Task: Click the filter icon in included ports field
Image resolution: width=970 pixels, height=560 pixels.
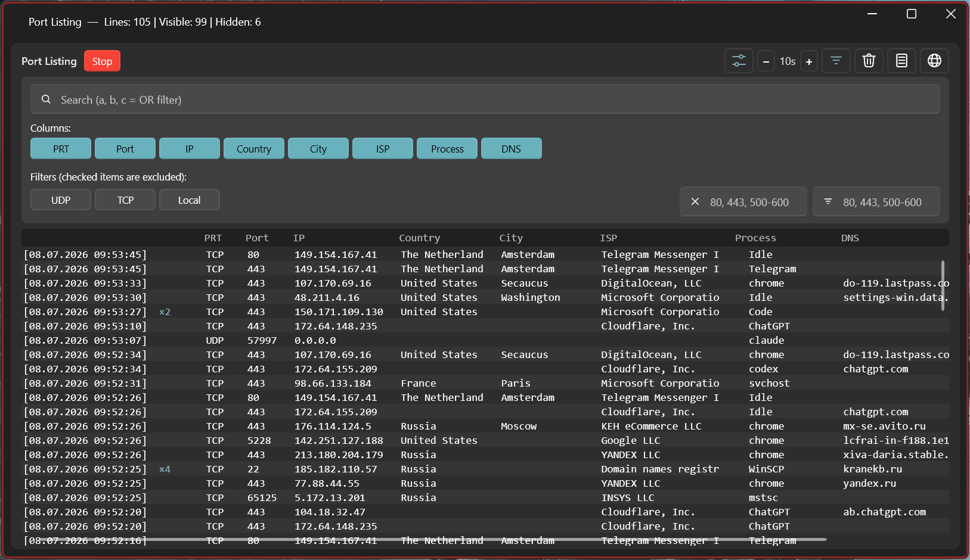Action: 828,202
